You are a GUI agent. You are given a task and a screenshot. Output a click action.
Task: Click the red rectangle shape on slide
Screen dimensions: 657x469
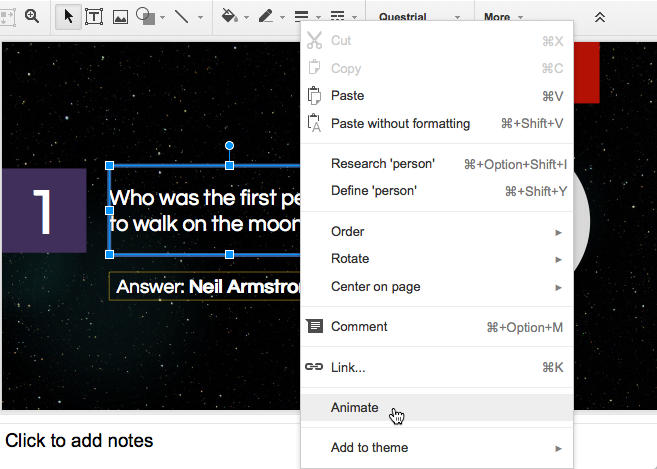click(587, 72)
